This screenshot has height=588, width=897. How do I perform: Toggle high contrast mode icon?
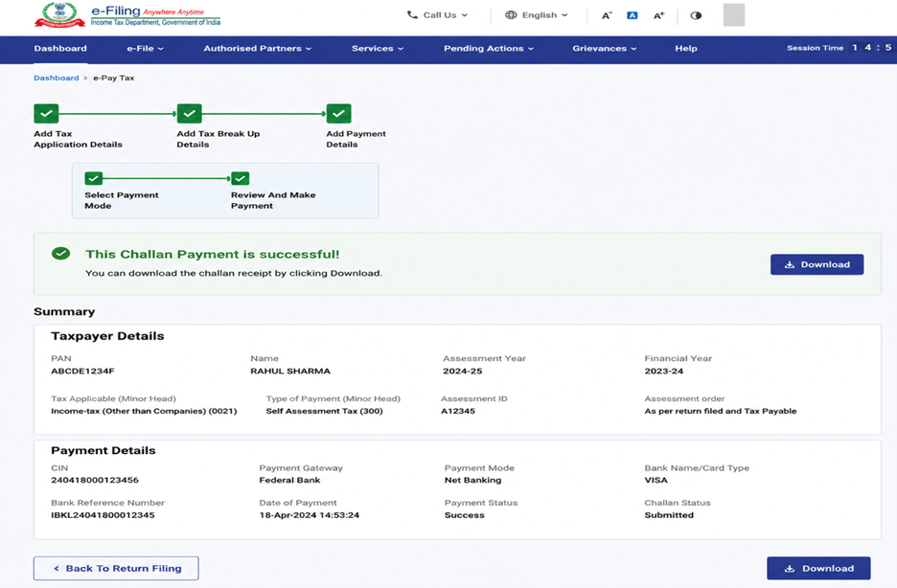click(696, 15)
